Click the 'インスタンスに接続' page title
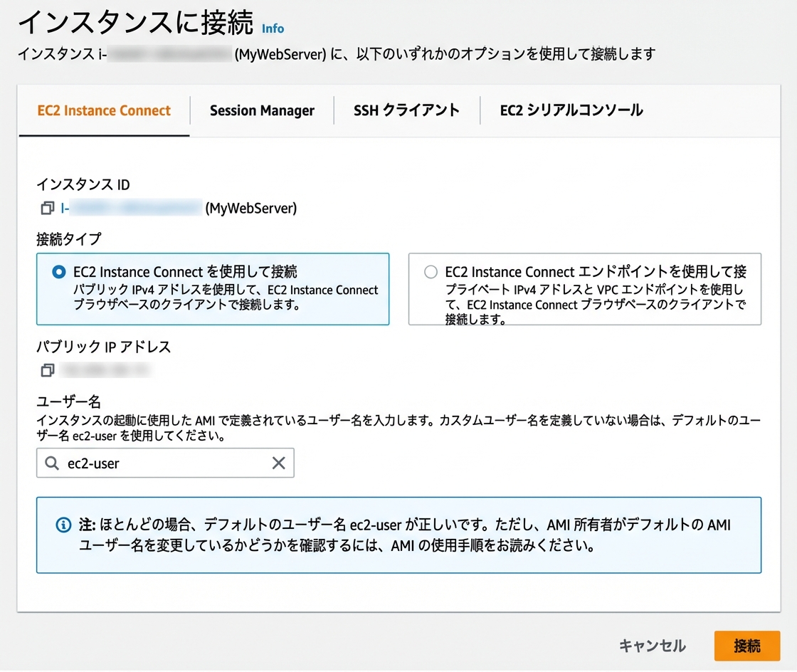Image resolution: width=797 pixels, height=672 pixels. click(x=136, y=22)
